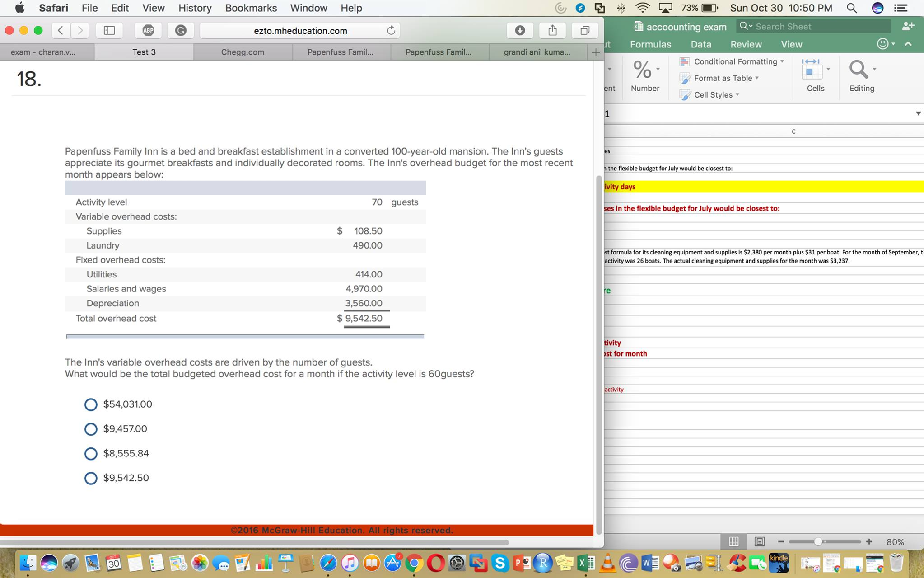Open Number format percent icon in Excel
Screen dimensions: 924x578
coord(642,70)
